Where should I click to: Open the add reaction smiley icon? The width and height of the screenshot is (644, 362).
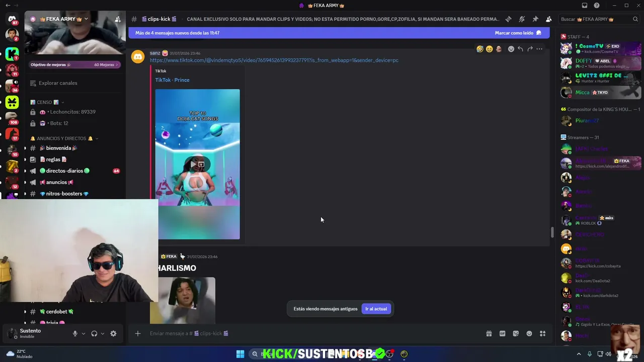[511, 49]
